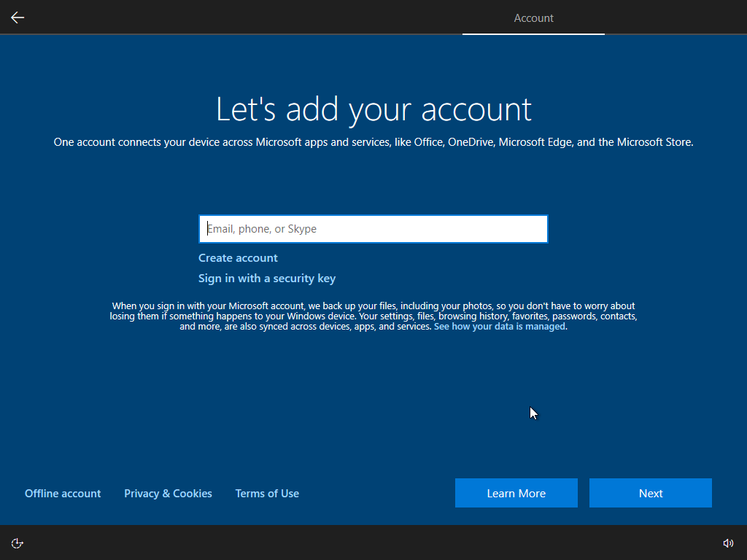This screenshot has width=747, height=560.
Task: Focus the Email, phone, or Skype field
Action: [x=373, y=229]
